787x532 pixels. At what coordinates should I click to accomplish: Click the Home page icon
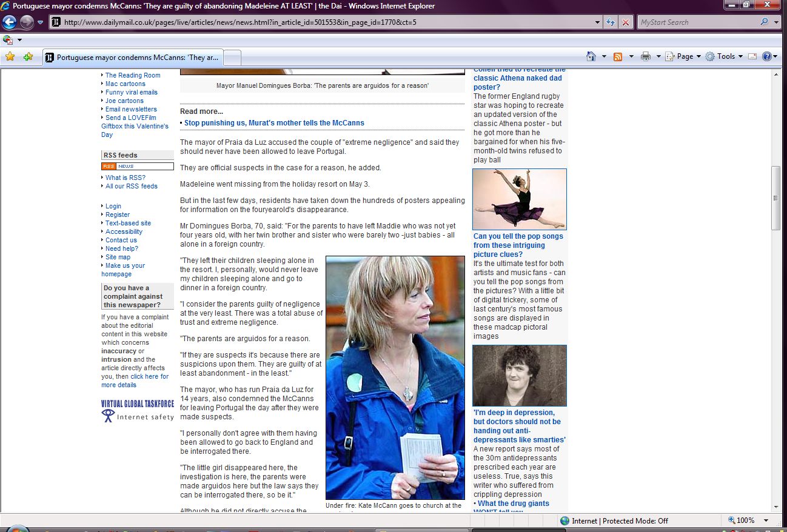pyautogui.click(x=591, y=56)
